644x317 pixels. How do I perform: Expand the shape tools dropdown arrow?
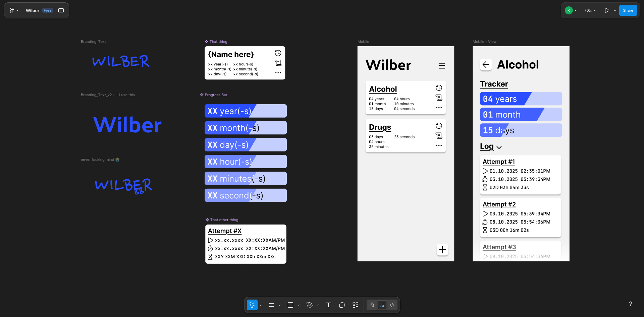[x=299, y=305]
